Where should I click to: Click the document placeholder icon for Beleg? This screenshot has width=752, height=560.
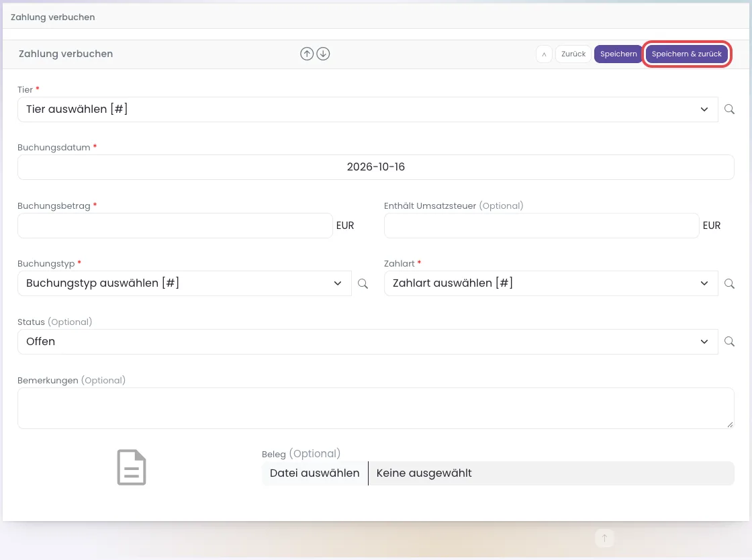tap(132, 467)
